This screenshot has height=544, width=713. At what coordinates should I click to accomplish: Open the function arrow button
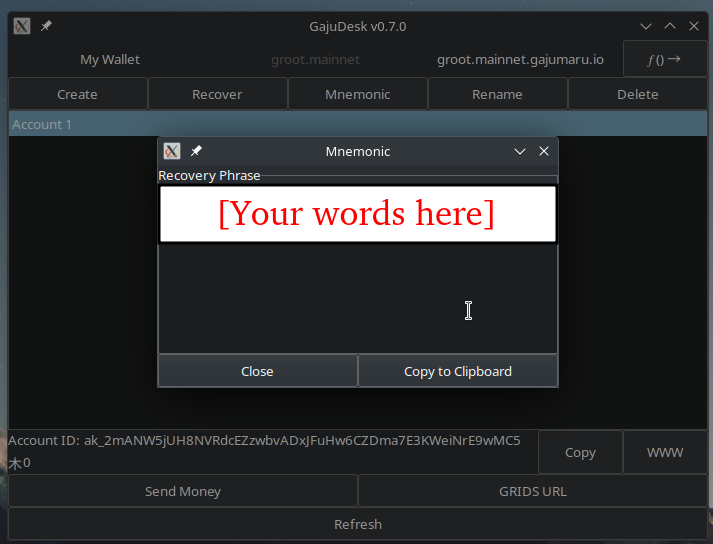click(664, 59)
